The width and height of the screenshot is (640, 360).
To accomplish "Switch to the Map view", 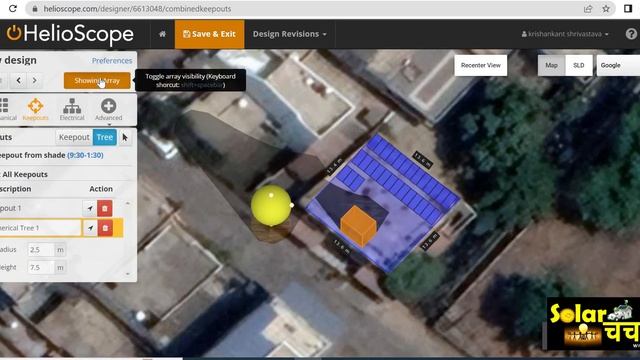I will (551, 65).
